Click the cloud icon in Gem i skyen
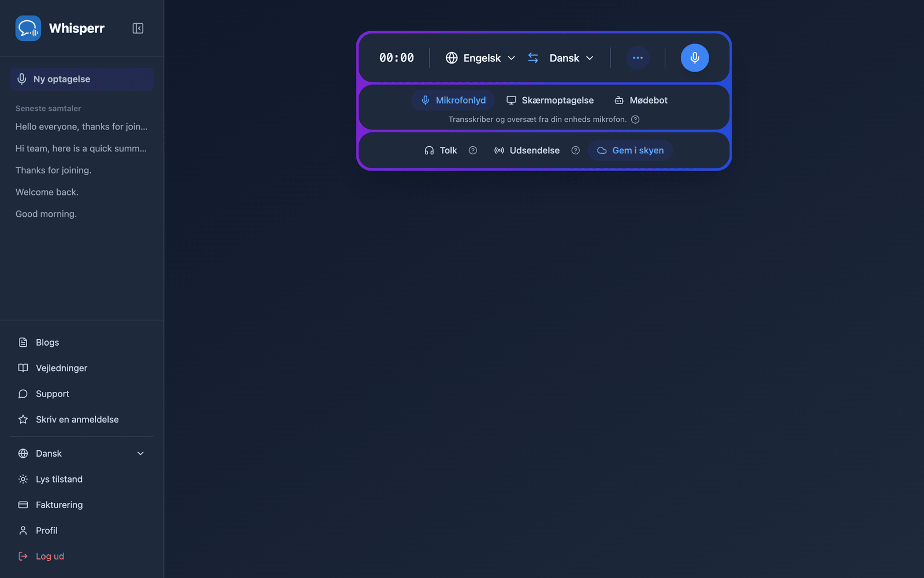 tap(602, 150)
